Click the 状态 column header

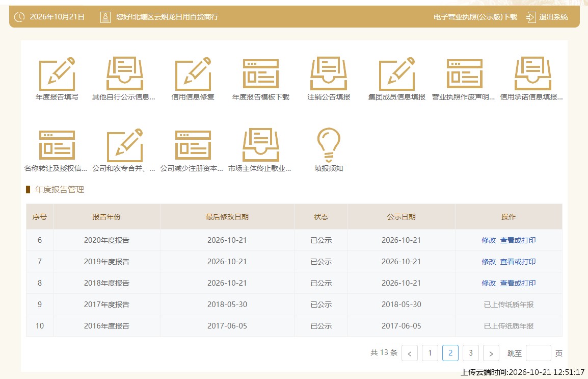321,217
